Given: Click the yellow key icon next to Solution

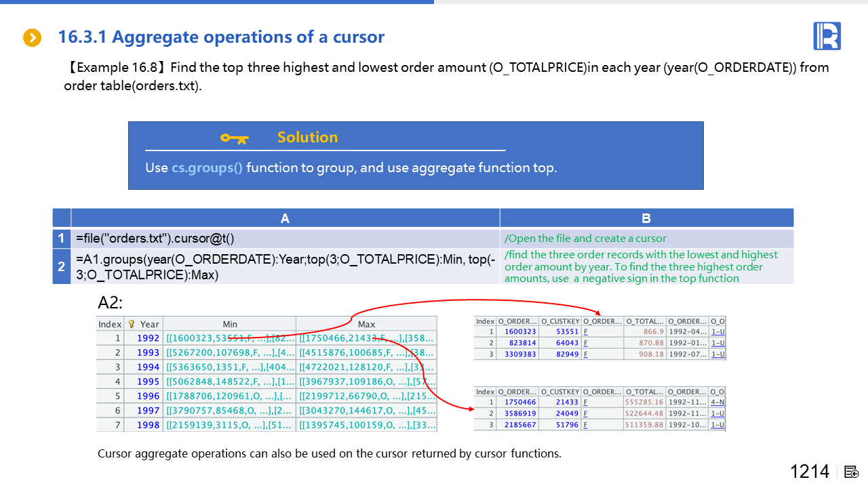Looking at the screenshot, I should [x=235, y=138].
